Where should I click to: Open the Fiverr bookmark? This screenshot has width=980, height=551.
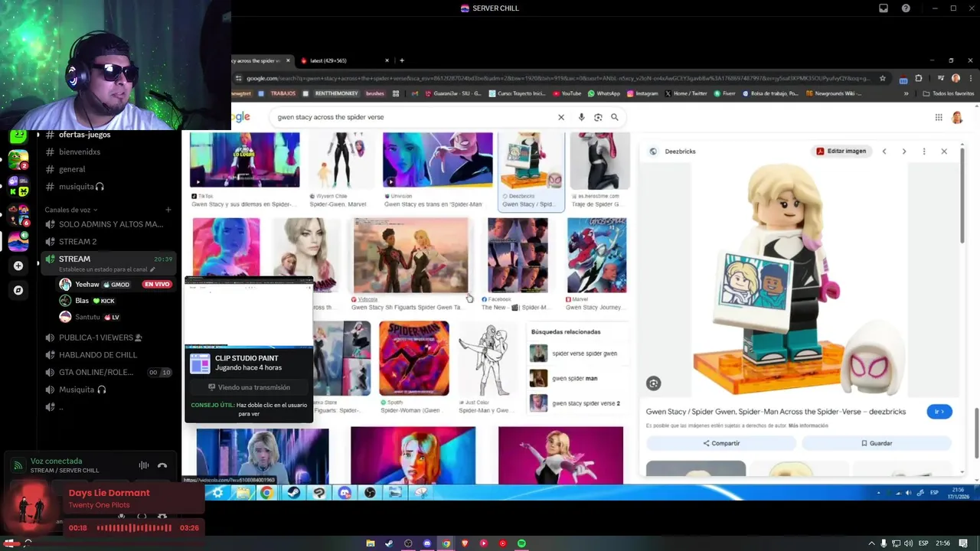(x=724, y=93)
